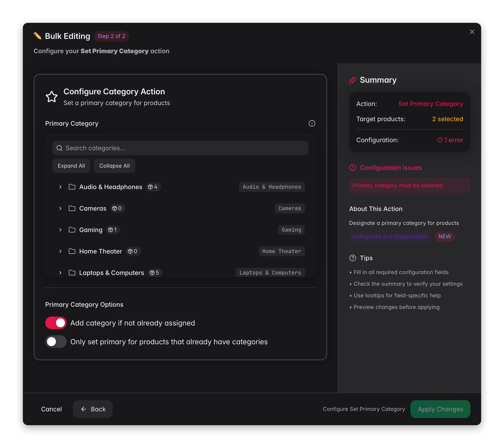Expand the Gaming category chevron

coord(60,230)
